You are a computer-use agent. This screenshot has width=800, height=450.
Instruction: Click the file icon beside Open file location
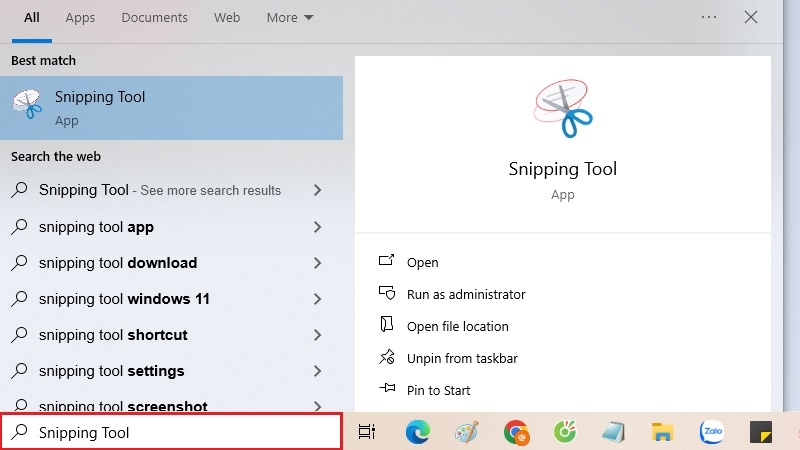coord(386,324)
